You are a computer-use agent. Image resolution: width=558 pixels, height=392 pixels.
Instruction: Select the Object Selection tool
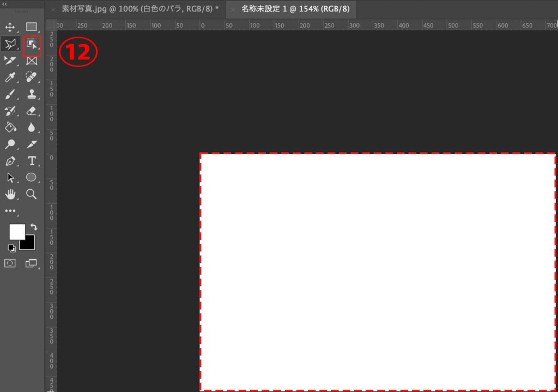tap(32, 44)
